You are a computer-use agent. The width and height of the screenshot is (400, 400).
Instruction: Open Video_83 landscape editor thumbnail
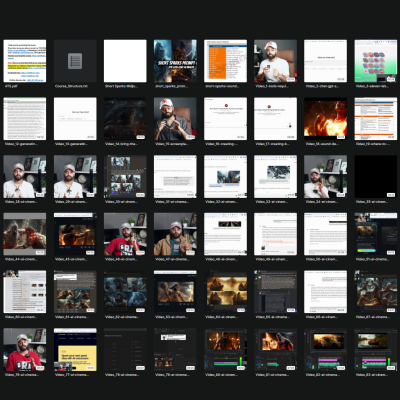[x=376, y=349]
